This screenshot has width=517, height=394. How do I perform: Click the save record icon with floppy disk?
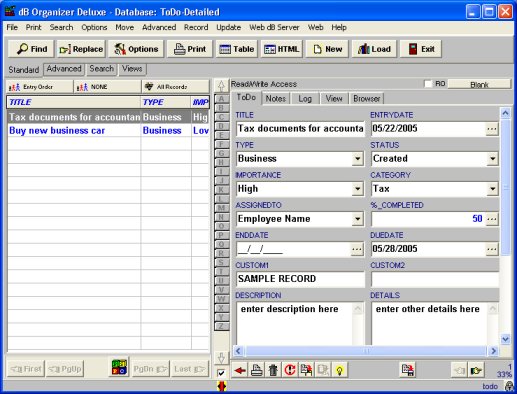(408, 370)
